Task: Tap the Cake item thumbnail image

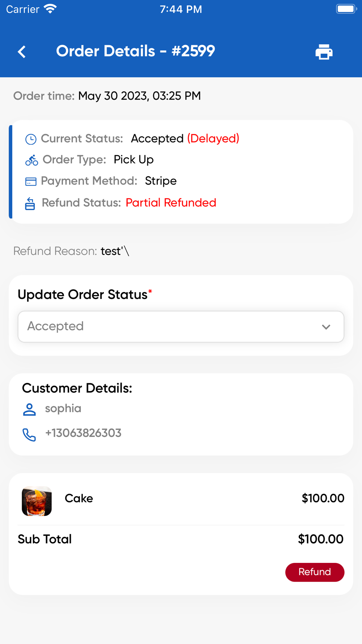Action: click(x=37, y=501)
